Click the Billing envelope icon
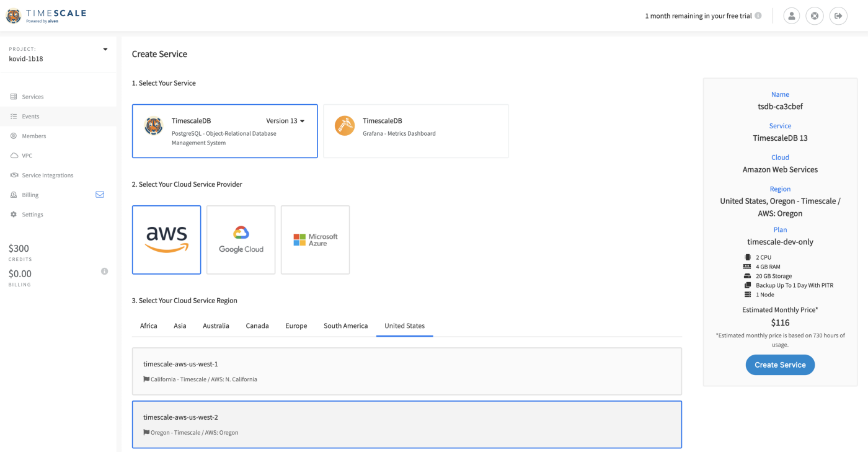This screenshot has height=452, width=868. click(x=100, y=195)
